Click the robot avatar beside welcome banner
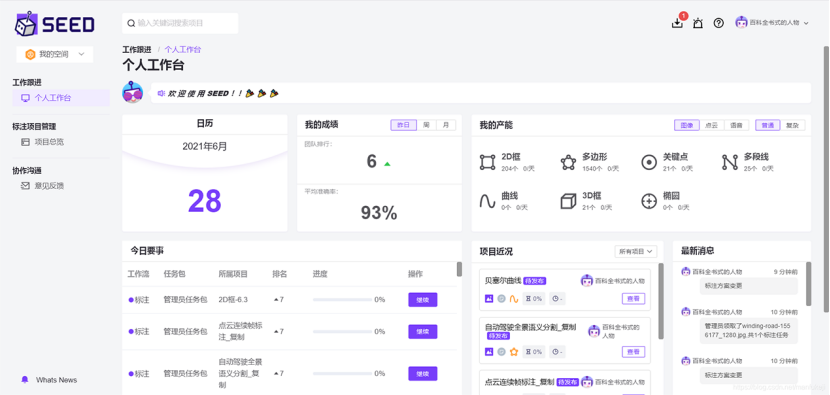Screen dimensions: 830x395 [132, 93]
